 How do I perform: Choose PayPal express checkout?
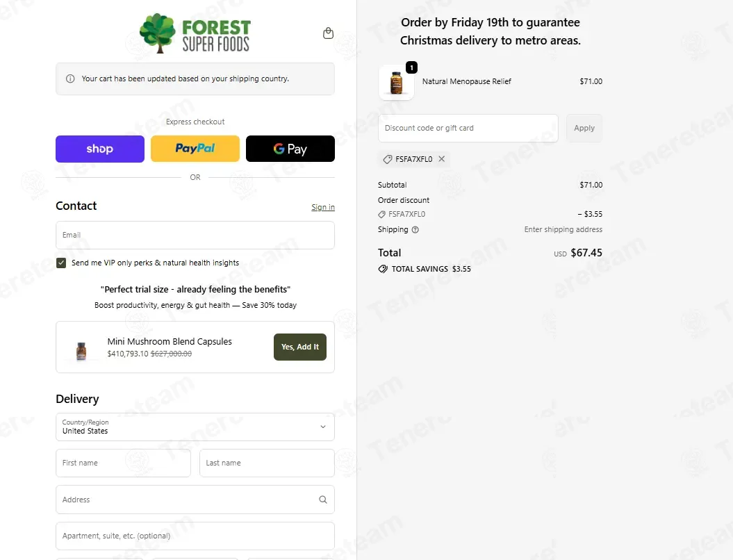[195, 149]
